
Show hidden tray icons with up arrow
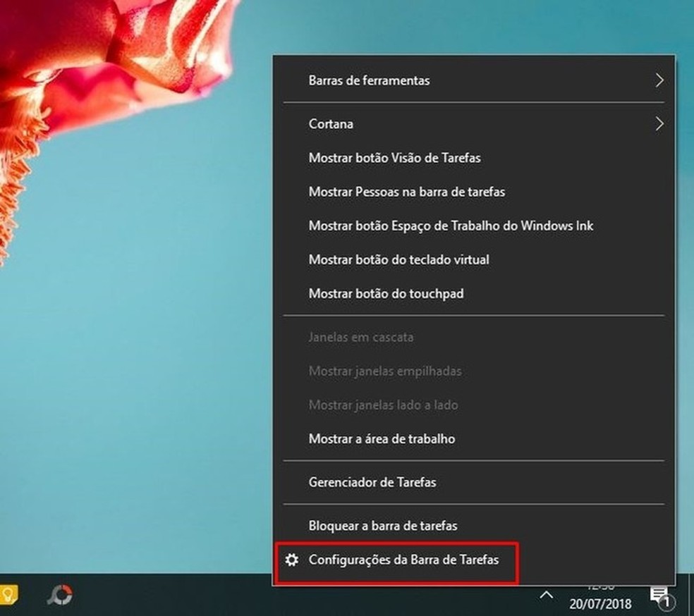[x=546, y=596]
